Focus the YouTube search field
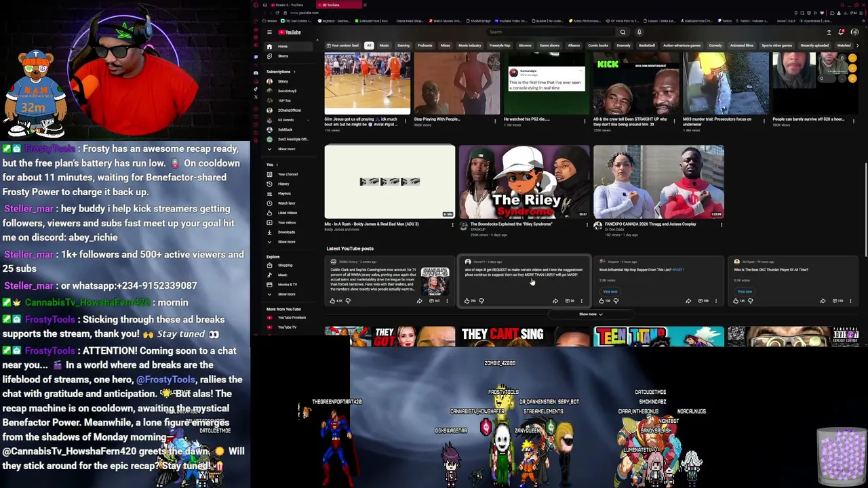868x488 pixels. tap(551, 32)
